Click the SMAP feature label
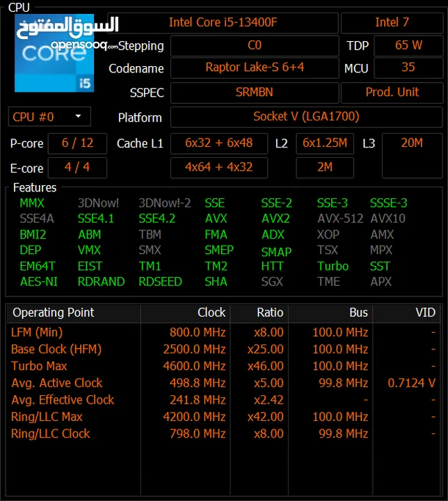Viewport: 448px width, 501px height. click(276, 252)
